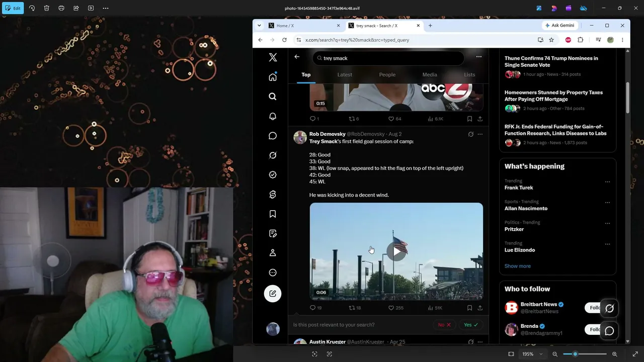Screen dimensions: 644x362
Task: Click zoom out magnifier in Photos
Action: coord(555,354)
